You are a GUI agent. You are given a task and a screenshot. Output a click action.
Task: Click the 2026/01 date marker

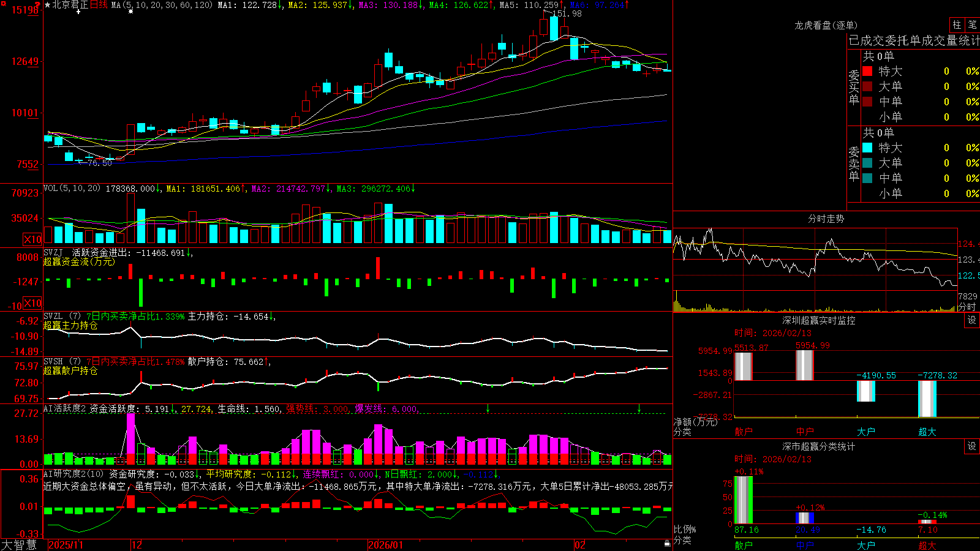(x=386, y=545)
